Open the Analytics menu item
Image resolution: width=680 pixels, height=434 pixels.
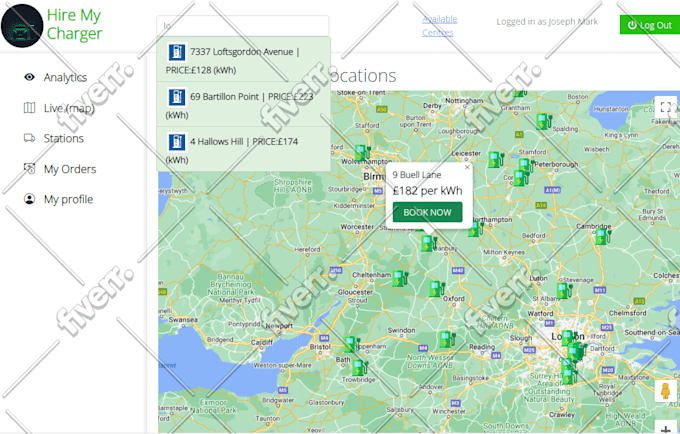click(65, 78)
